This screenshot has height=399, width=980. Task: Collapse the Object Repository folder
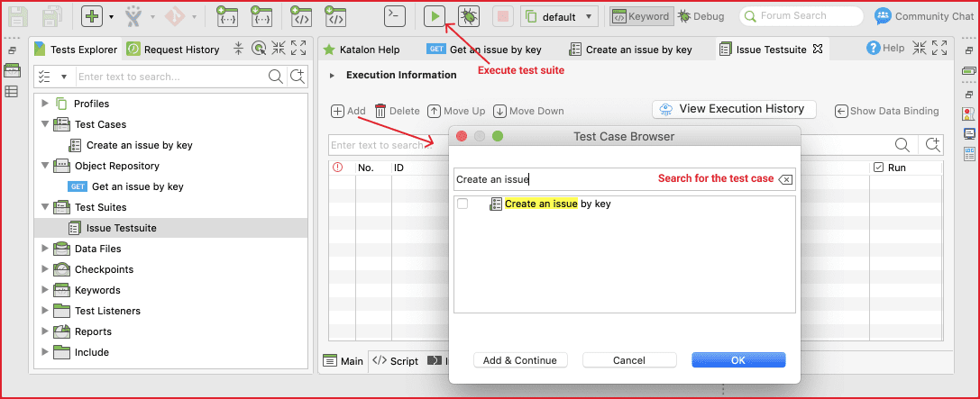(x=44, y=166)
